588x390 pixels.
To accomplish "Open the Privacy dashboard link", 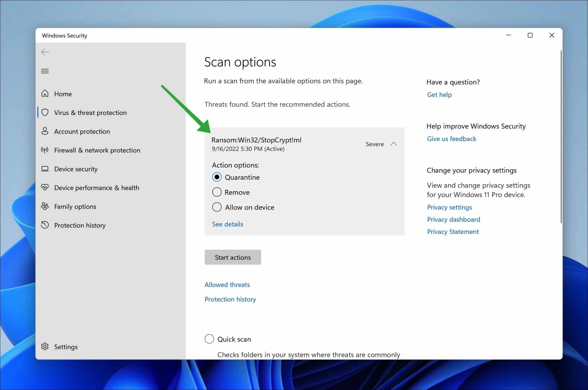I will click(453, 219).
